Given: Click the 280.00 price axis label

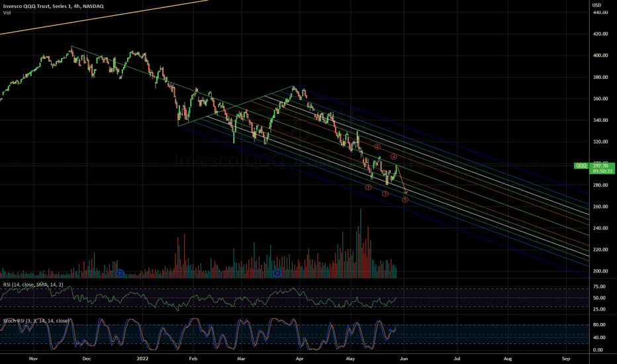Looking at the screenshot, I should 600,185.
